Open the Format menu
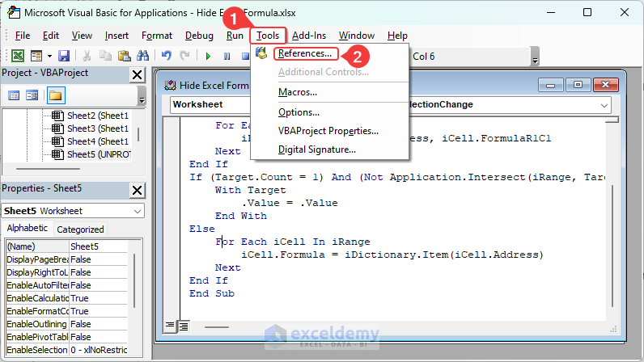The image size is (644, 362). 157,36
